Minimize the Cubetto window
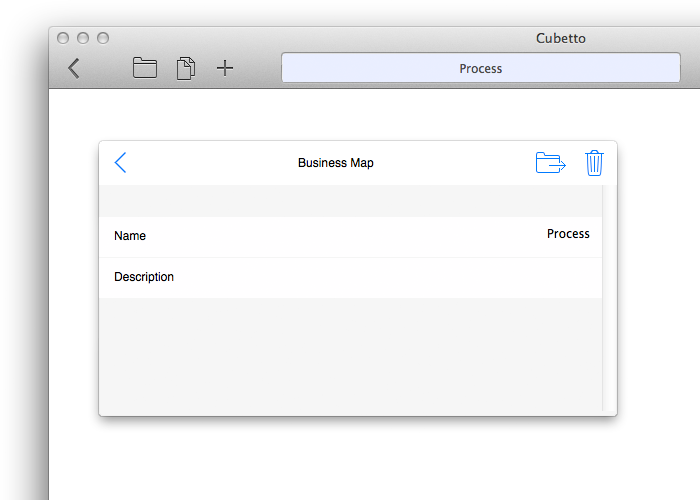Viewport: 700px width, 500px height. (83, 38)
